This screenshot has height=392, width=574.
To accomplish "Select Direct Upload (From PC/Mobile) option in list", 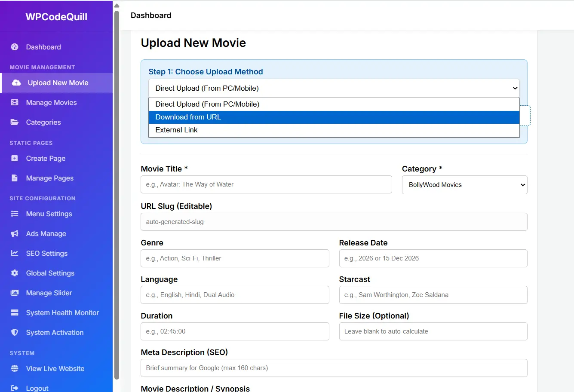I will [334, 104].
